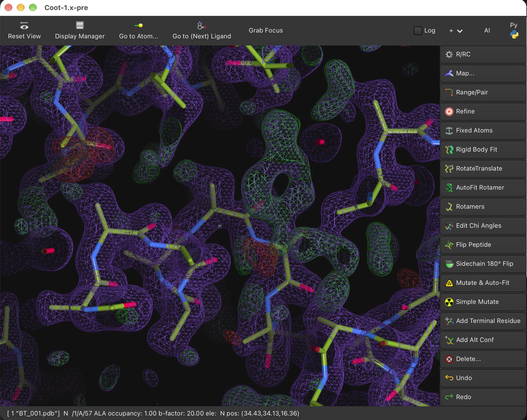Activate the Rigid Body Fit tool
527x420 pixels.
(x=483, y=149)
